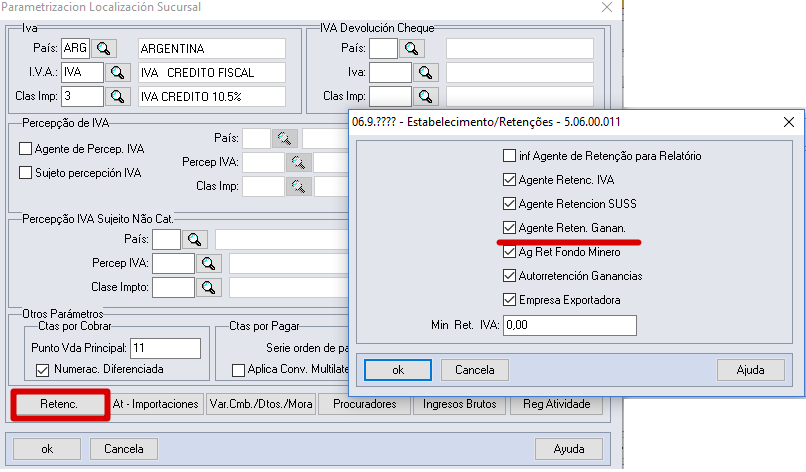Open Var.Cmb./Dtos./Mora button
Viewport: 806px width, 472px height.
click(x=261, y=404)
